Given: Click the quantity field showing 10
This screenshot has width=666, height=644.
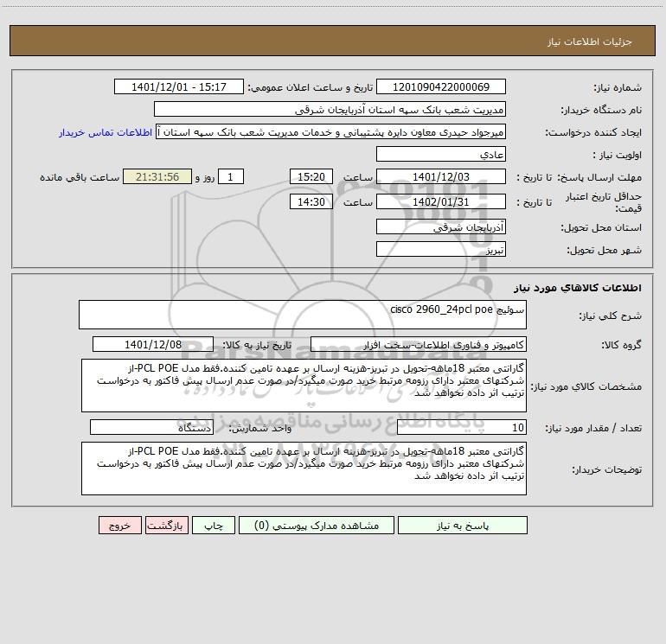Looking at the screenshot, I should tap(462, 428).
